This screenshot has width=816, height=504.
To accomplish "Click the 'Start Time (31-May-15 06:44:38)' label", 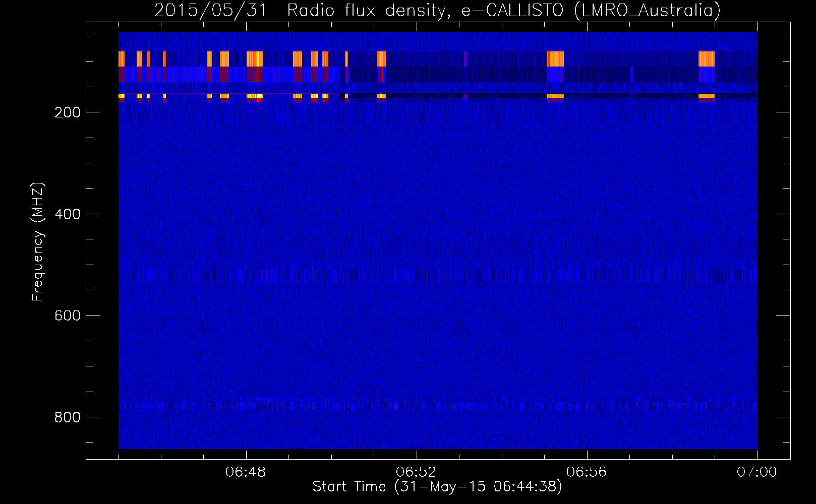I will coord(437,487).
